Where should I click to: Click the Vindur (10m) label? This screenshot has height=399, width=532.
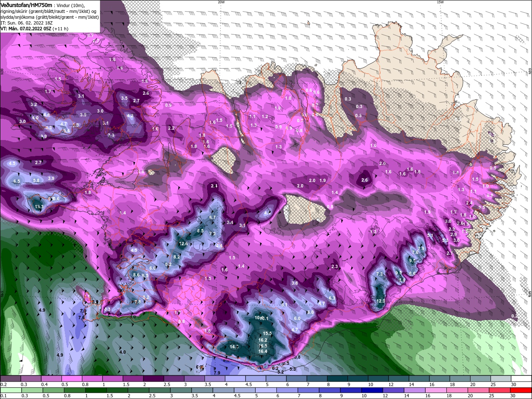click(71, 5)
